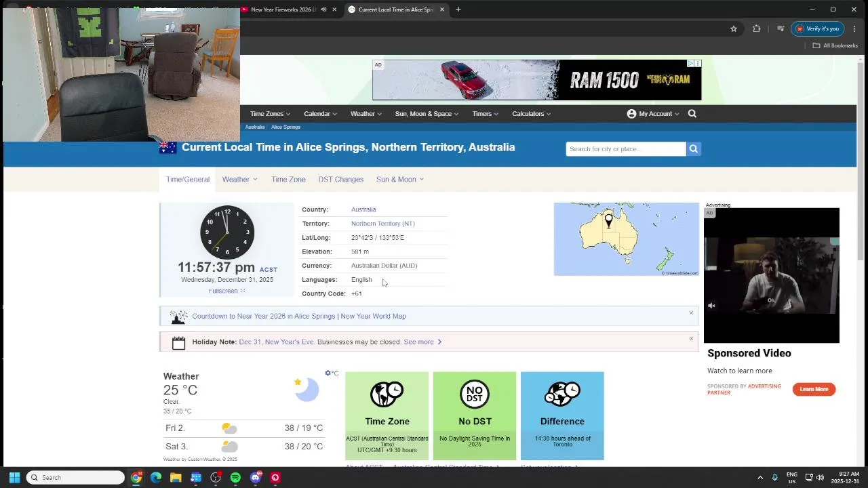Unmute the sponsored video
The height and width of the screenshot is (488, 868).
tap(711, 306)
